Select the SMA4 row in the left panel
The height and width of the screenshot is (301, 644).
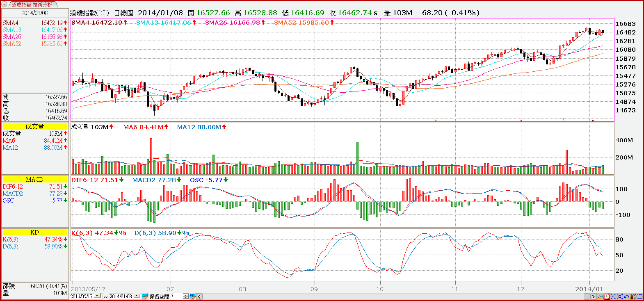(35, 23)
